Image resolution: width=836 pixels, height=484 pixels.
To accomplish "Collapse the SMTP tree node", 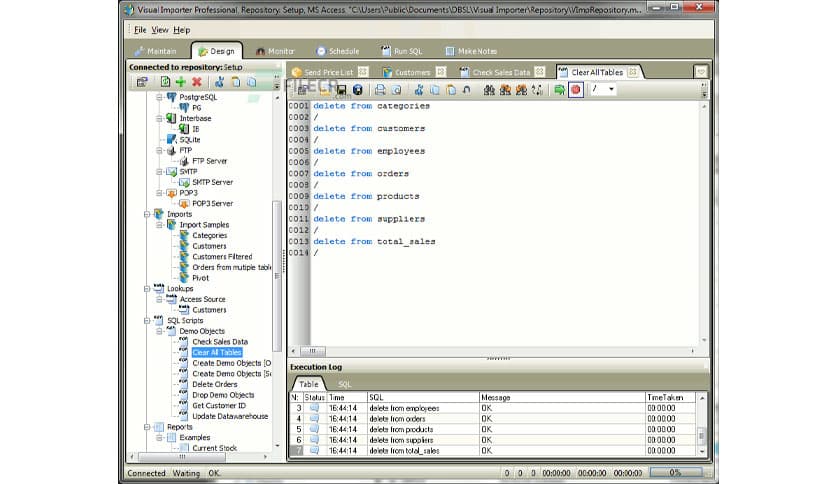I will (x=159, y=172).
